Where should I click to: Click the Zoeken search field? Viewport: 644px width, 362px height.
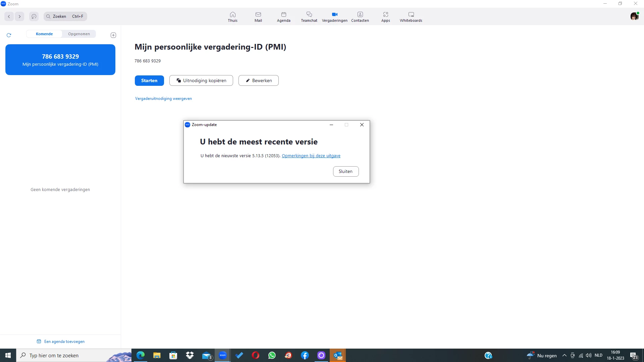(x=65, y=16)
